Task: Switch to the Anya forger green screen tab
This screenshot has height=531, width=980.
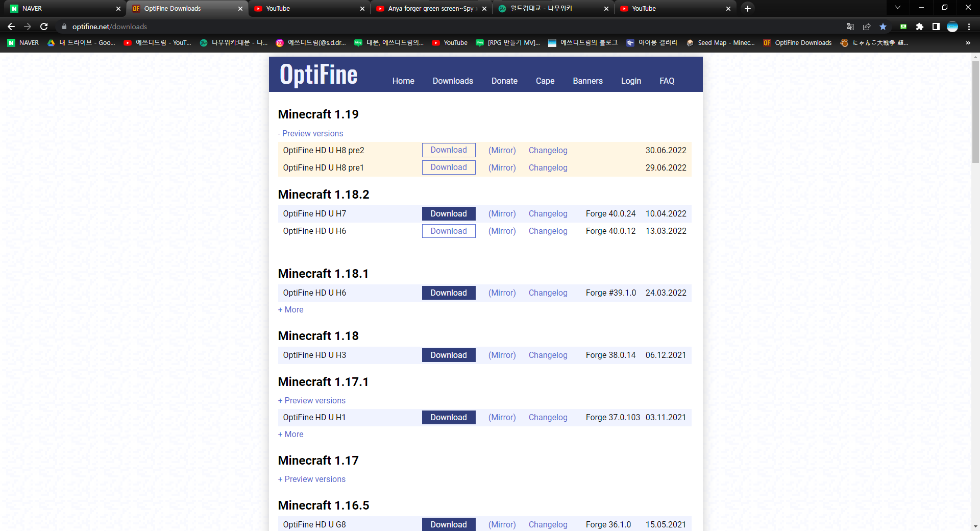Action: (x=431, y=9)
